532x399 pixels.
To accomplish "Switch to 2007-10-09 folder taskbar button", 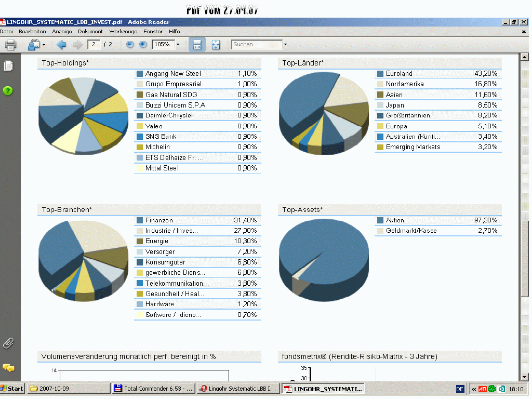I will tap(69, 389).
